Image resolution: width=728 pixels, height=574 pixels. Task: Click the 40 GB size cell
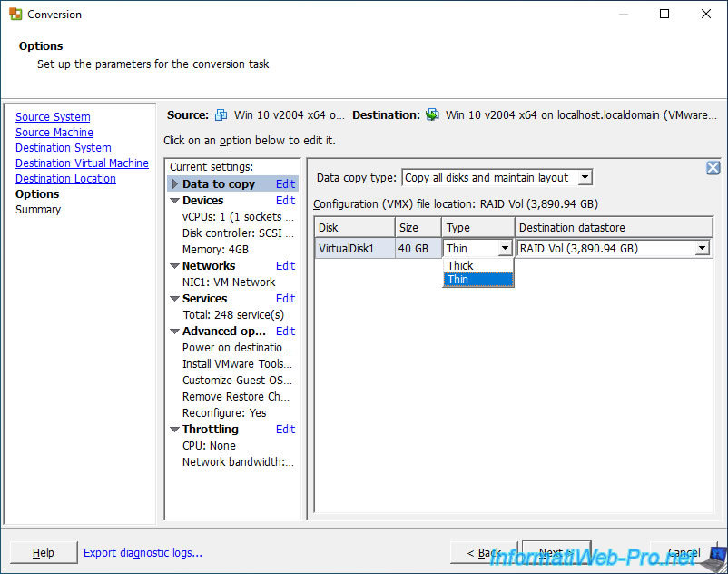pyautogui.click(x=418, y=249)
